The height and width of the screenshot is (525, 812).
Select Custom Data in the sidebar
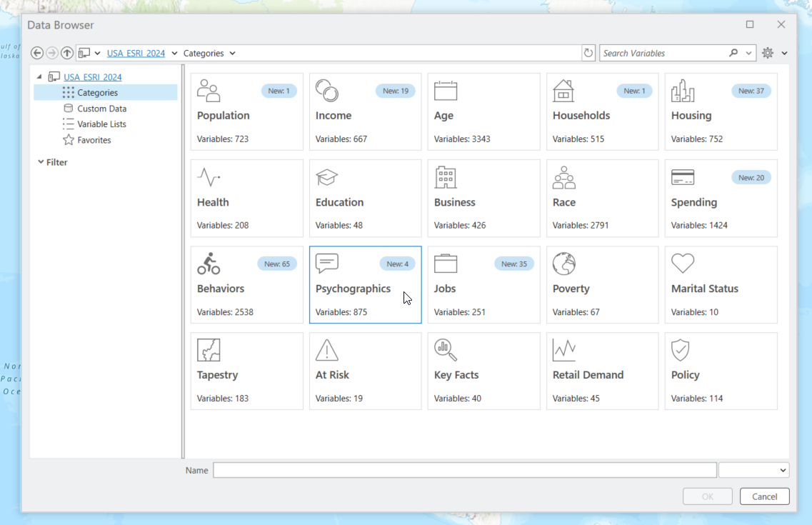[101, 108]
